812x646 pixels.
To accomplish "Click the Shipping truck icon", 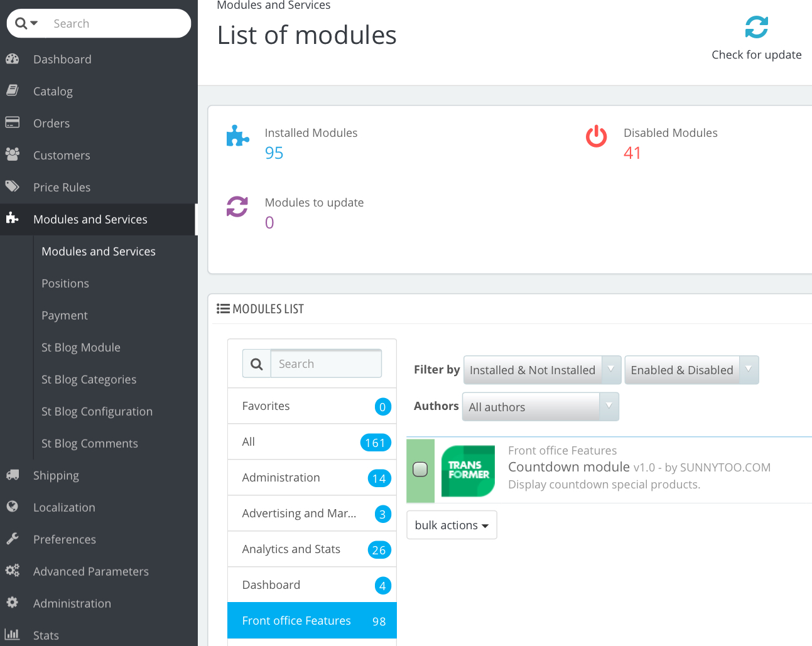I will [x=13, y=475].
